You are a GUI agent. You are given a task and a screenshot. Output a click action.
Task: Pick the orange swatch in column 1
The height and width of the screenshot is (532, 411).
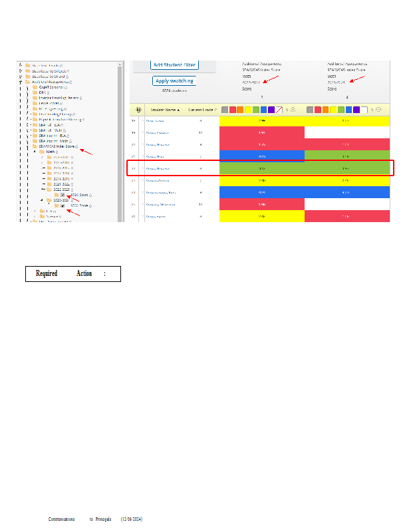pos(240,110)
